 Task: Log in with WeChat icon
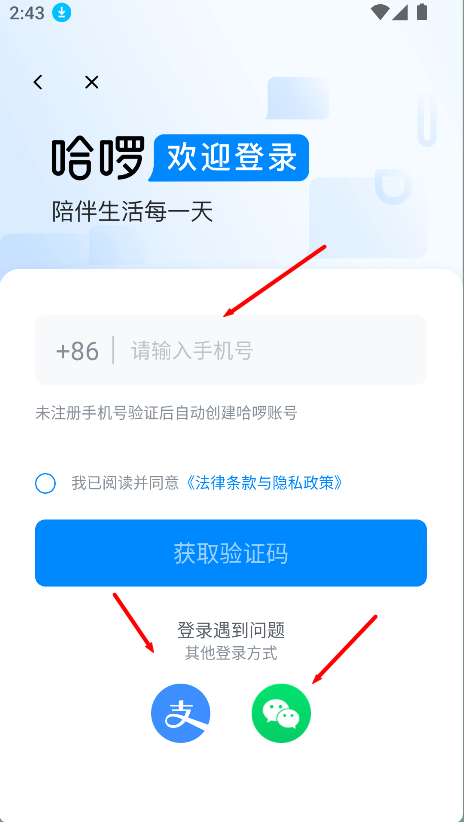coord(282,713)
